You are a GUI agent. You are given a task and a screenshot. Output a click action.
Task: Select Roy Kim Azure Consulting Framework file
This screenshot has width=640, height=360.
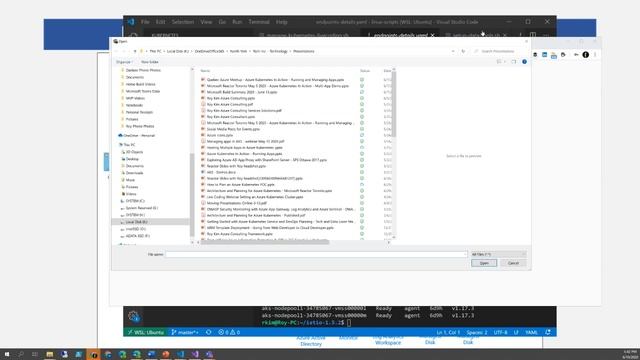click(x=240, y=234)
